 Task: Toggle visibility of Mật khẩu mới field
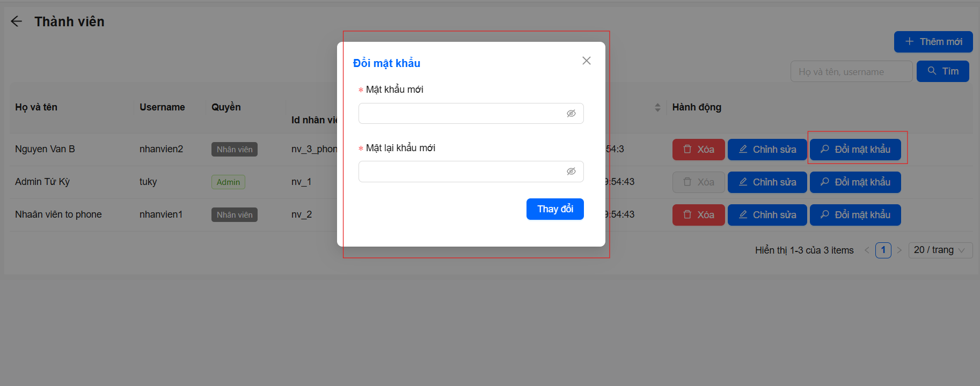571,114
